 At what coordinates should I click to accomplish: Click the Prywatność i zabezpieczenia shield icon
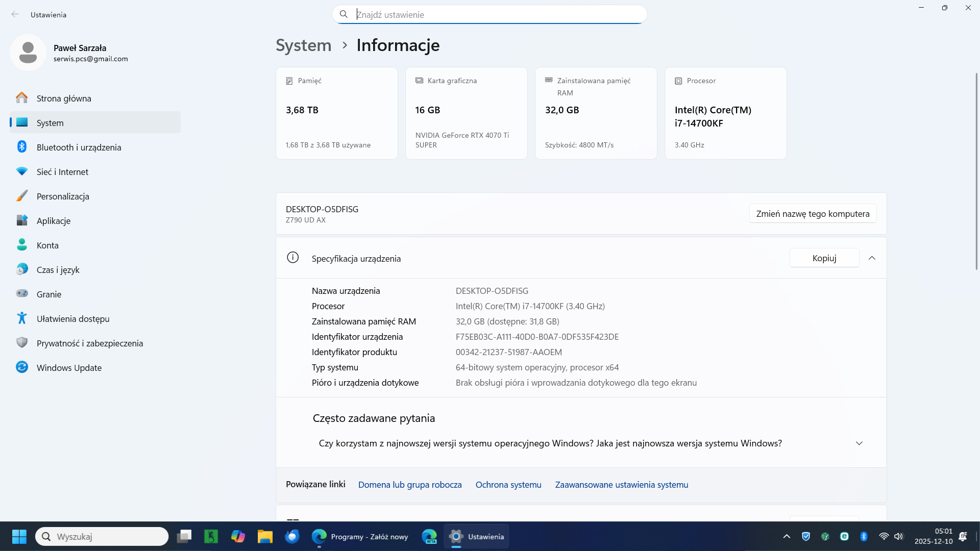point(21,343)
